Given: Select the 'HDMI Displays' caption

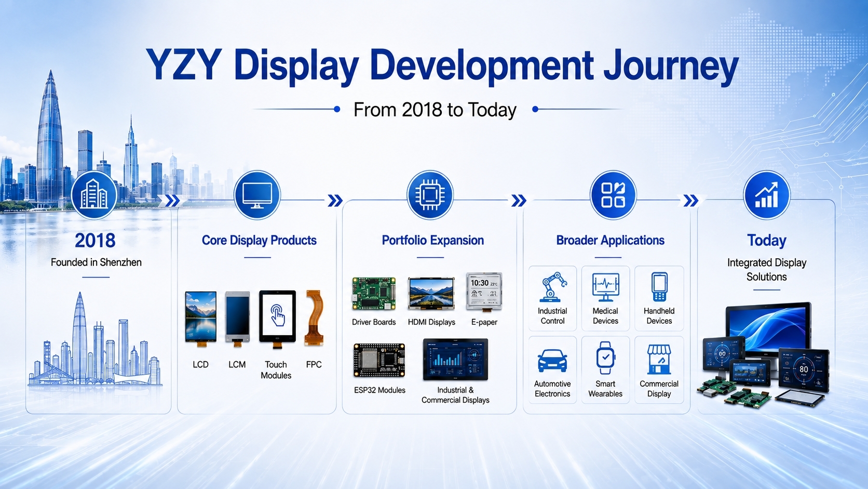Looking at the screenshot, I should click(431, 322).
